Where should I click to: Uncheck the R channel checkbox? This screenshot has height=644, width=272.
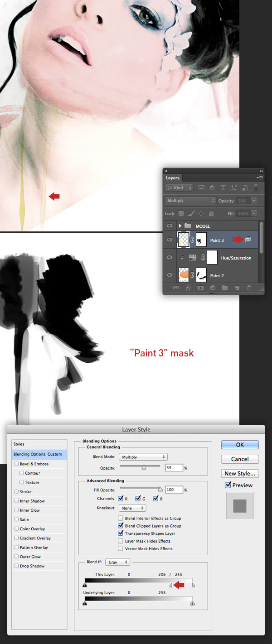[121, 499]
